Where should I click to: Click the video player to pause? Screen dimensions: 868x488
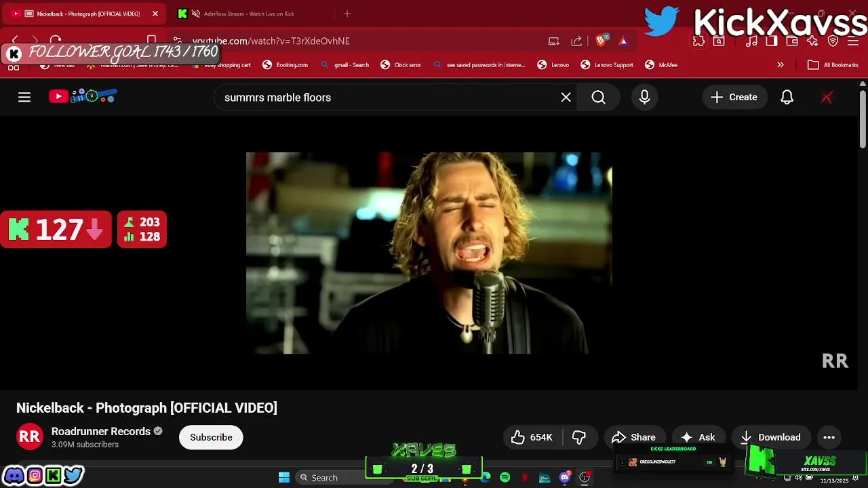429,253
